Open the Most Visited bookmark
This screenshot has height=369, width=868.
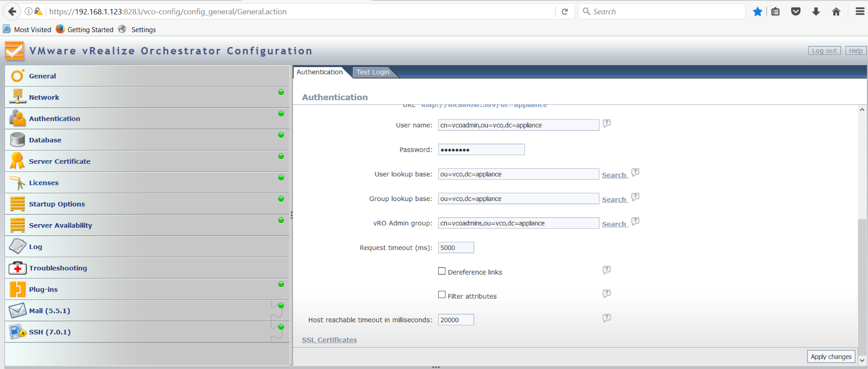click(27, 30)
